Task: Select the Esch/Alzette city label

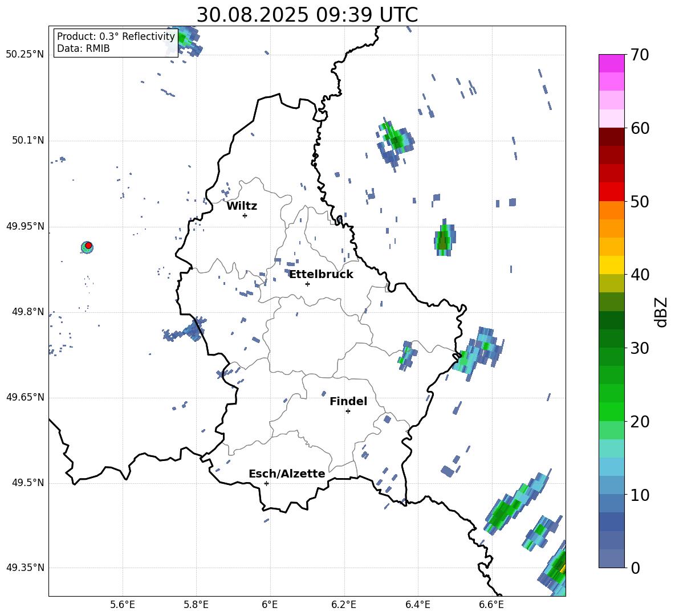Action: (x=287, y=474)
